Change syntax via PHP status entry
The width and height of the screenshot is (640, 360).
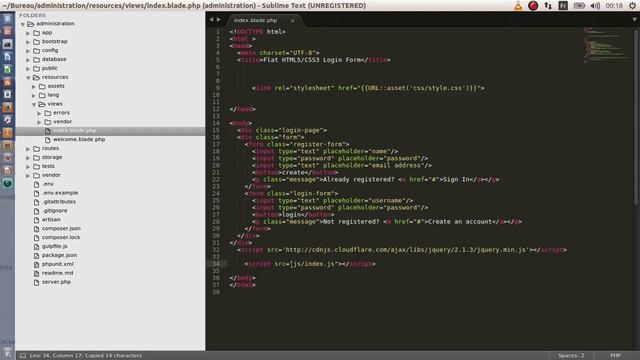pyautogui.click(x=615, y=356)
